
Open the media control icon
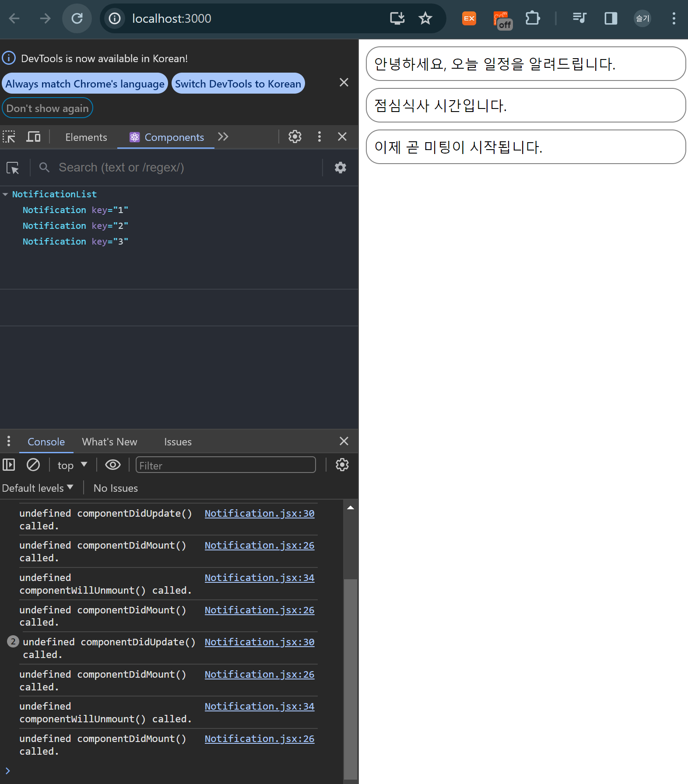coord(579,18)
